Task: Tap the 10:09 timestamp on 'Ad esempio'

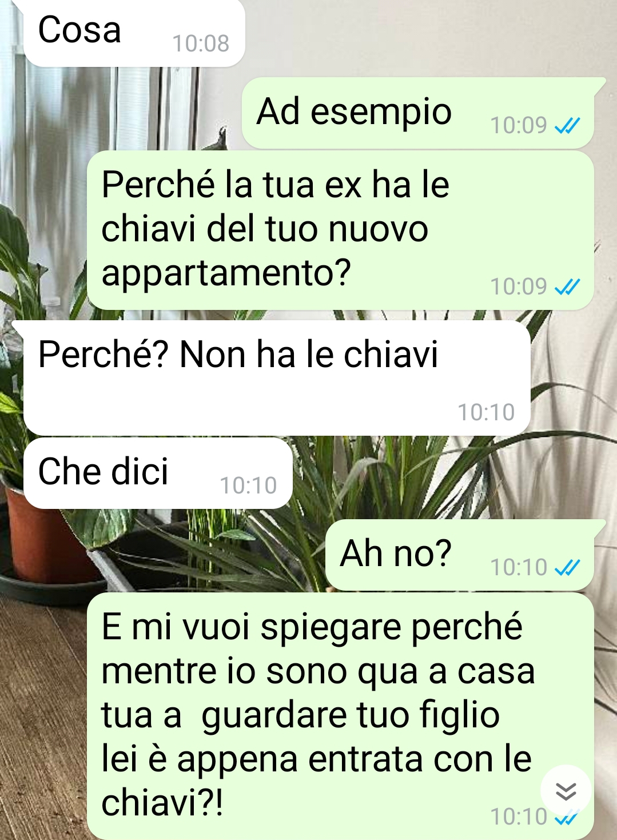Action: click(519, 125)
